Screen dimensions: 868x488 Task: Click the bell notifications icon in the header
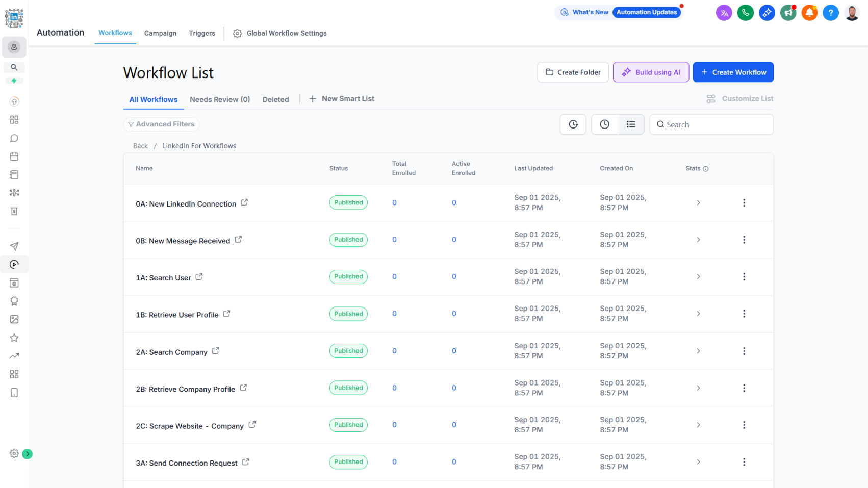[x=809, y=12]
